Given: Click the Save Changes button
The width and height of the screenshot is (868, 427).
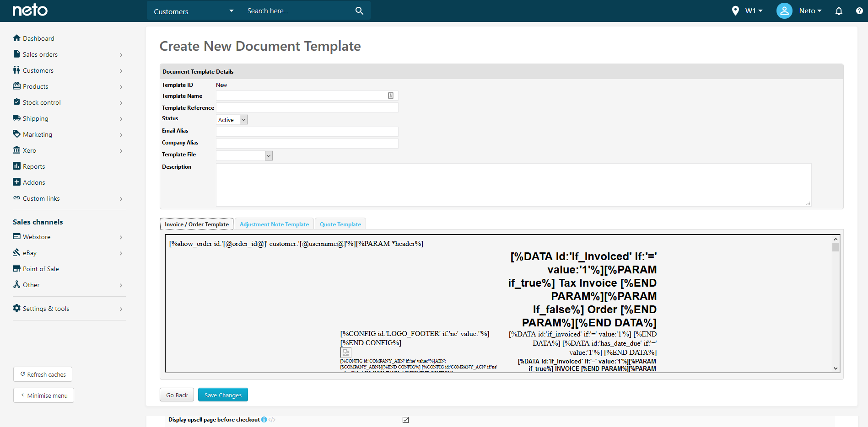Looking at the screenshot, I should tap(223, 395).
